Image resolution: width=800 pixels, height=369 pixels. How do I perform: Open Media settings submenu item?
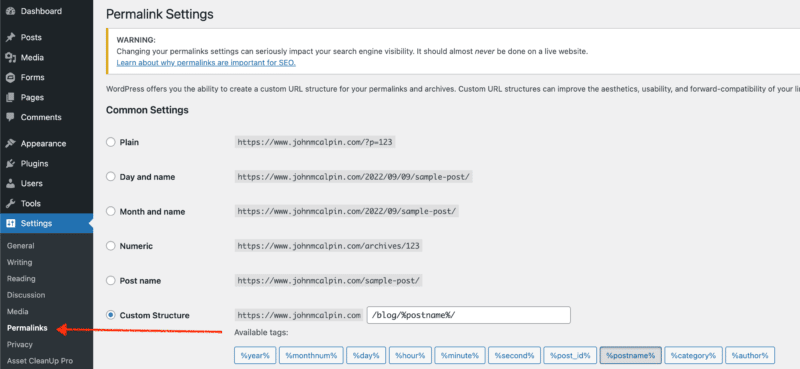pyautogui.click(x=17, y=311)
